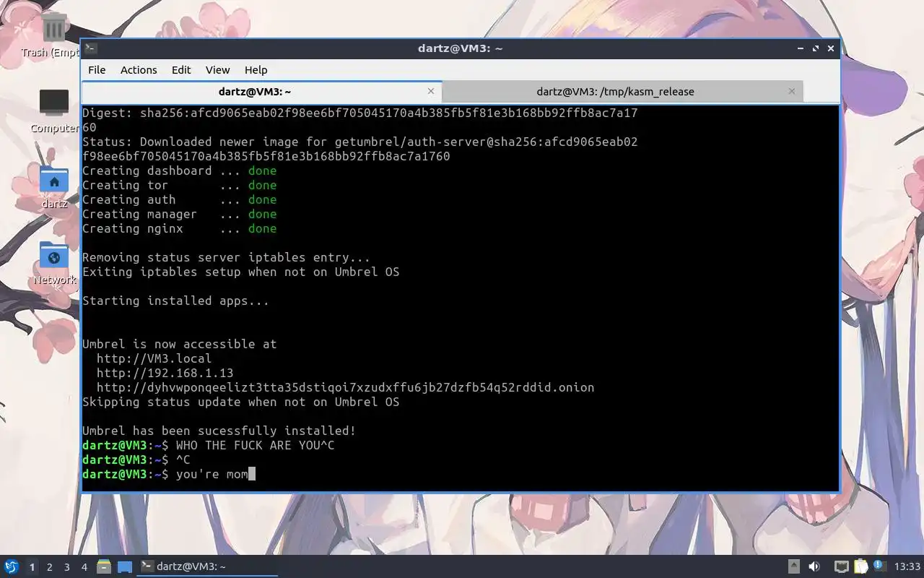Click the "Creating tor" line

179,185
